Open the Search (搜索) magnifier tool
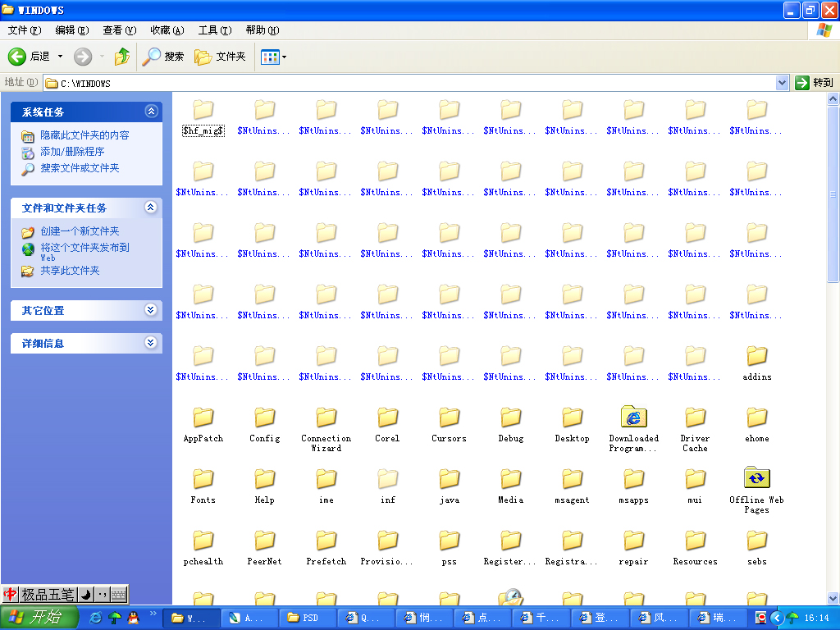 point(162,57)
